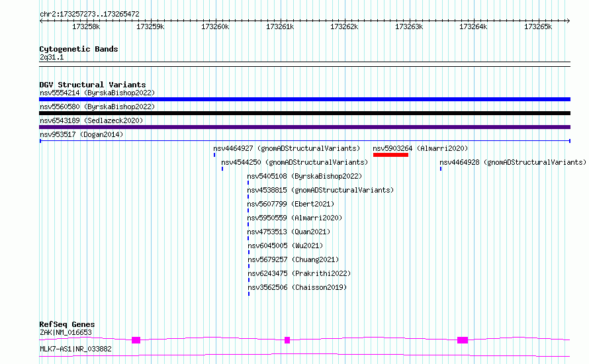Click the small blue nsv4544250 tick mark
Viewport: 589px width, 364px height.
coord(222,169)
